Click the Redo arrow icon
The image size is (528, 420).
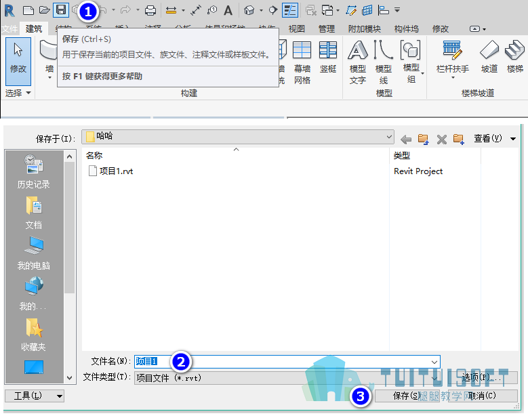pos(125,10)
